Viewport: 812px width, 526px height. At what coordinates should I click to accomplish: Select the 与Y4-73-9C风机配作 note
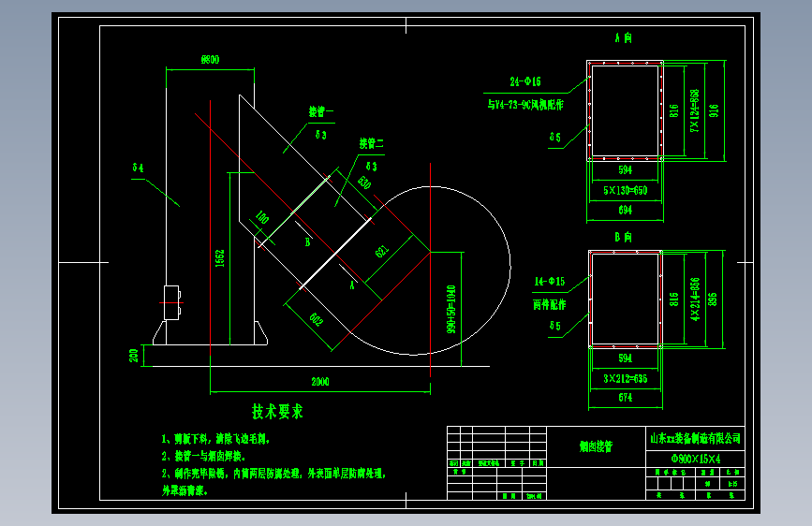click(525, 105)
